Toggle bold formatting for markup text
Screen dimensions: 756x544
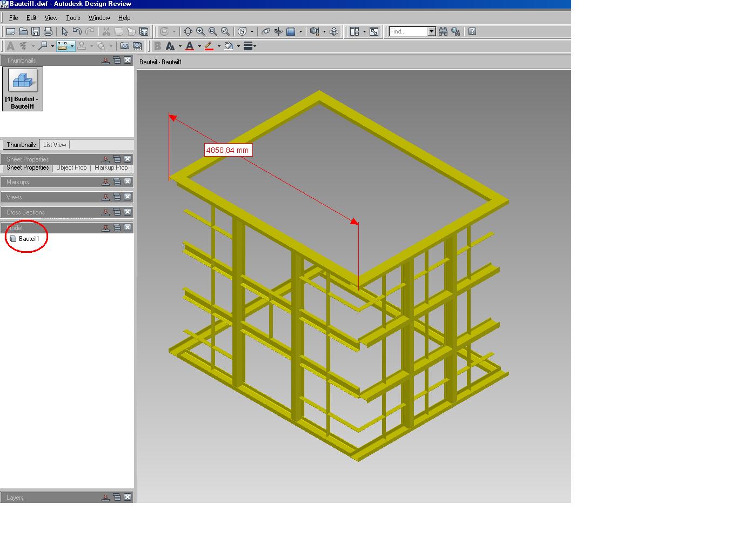(x=157, y=46)
